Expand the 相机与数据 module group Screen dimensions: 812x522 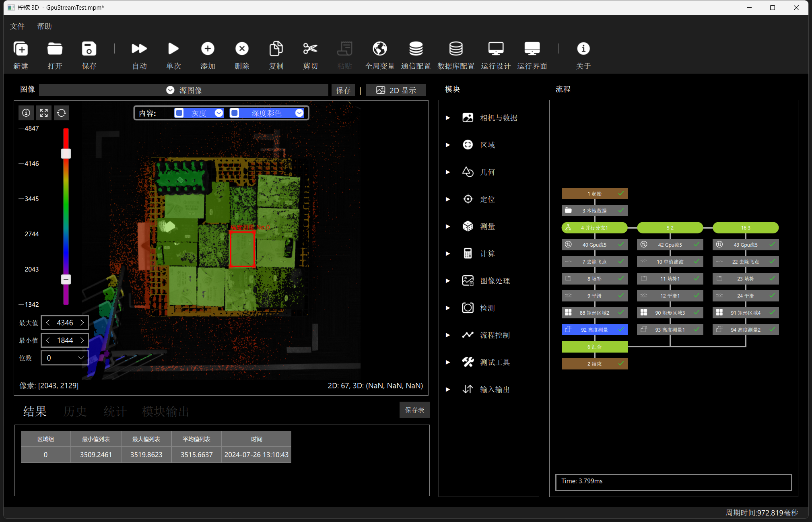[448, 118]
